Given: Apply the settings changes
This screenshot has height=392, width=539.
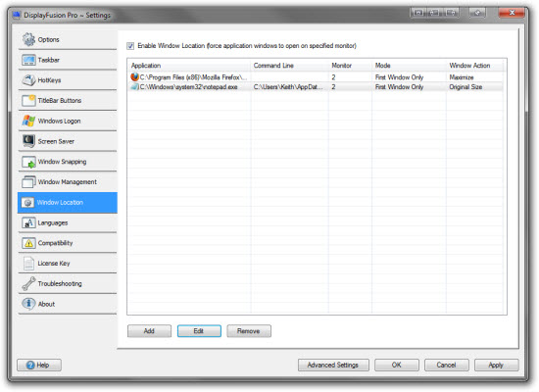Looking at the screenshot, I should [x=496, y=365].
